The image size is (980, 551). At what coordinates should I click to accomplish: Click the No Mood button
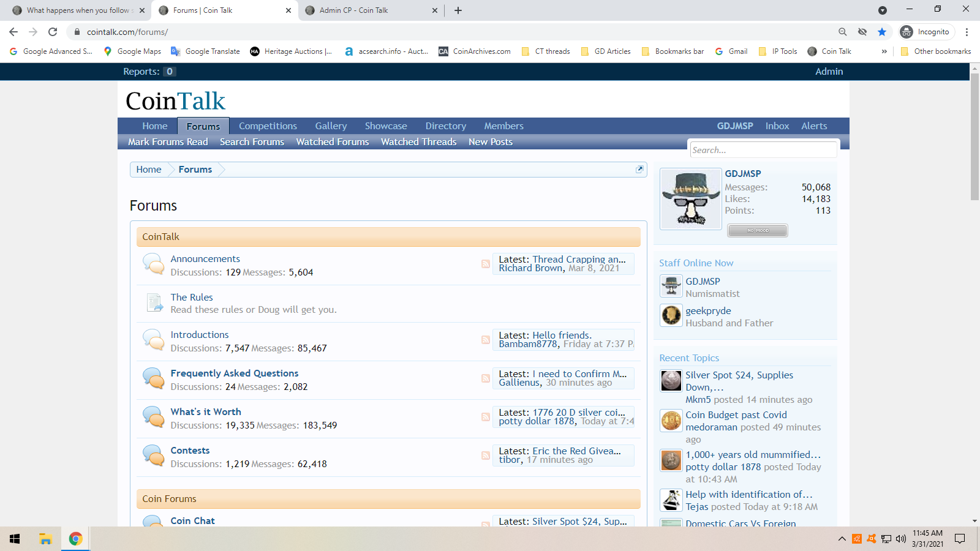point(757,230)
